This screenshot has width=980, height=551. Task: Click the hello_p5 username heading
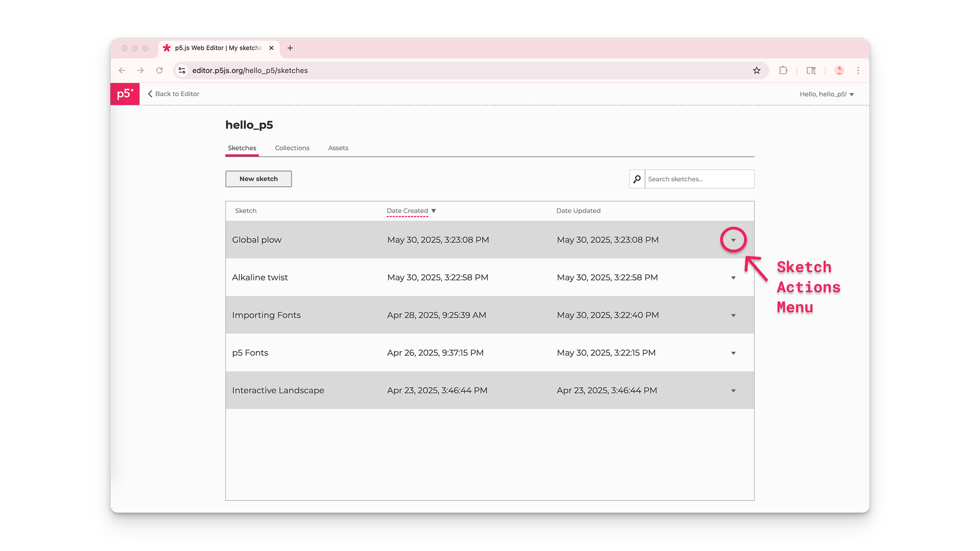[249, 125]
